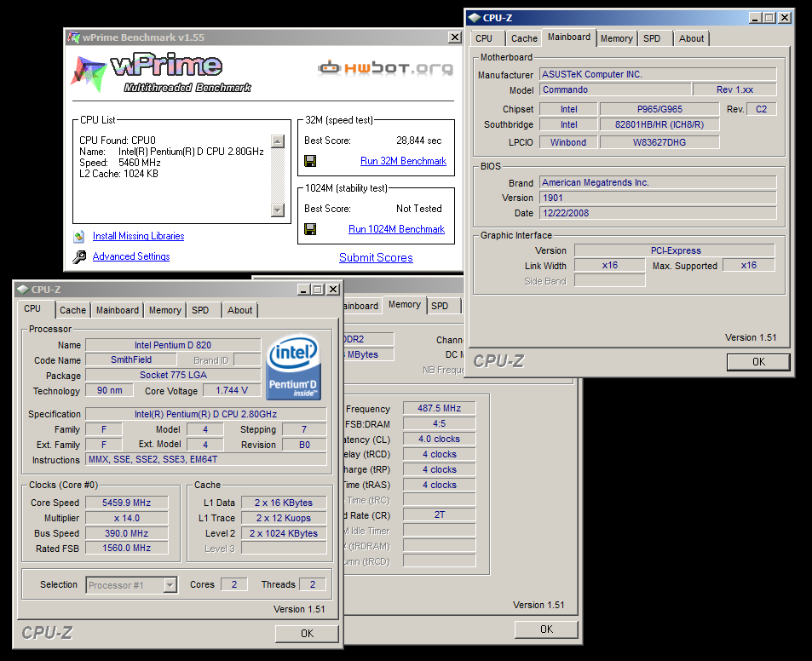Click the SmithField code name field
This screenshot has height=661, width=812.
click(x=131, y=359)
